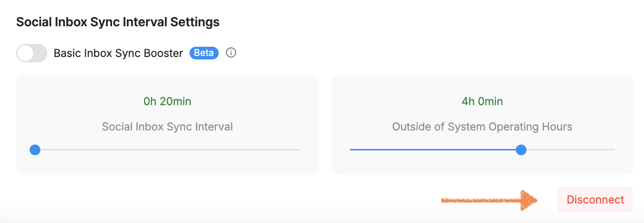Click midpoint of the Sync Interval slider track
Viewport: 644px width, 223px height.
(167, 150)
